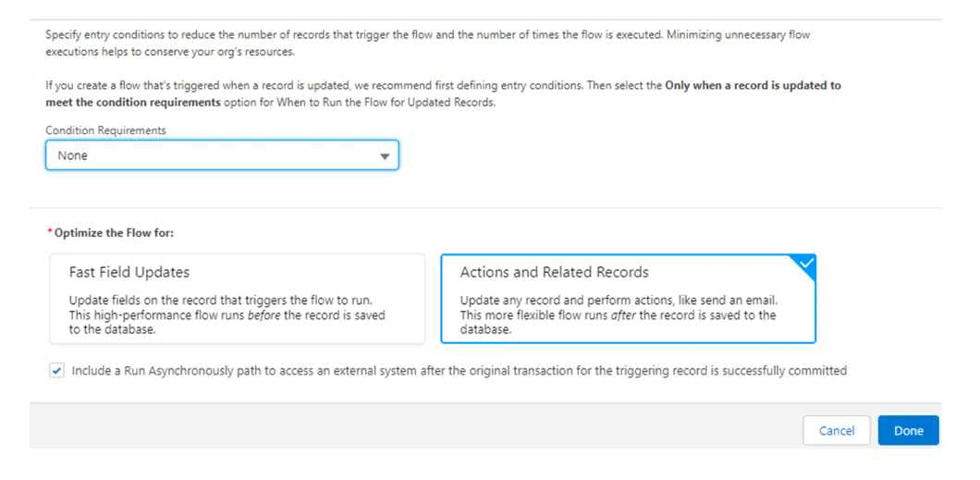Viewport: 980px width, 480px height.
Task: Open the Condition Requirements combo box
Action: click(x=222, y=155)
